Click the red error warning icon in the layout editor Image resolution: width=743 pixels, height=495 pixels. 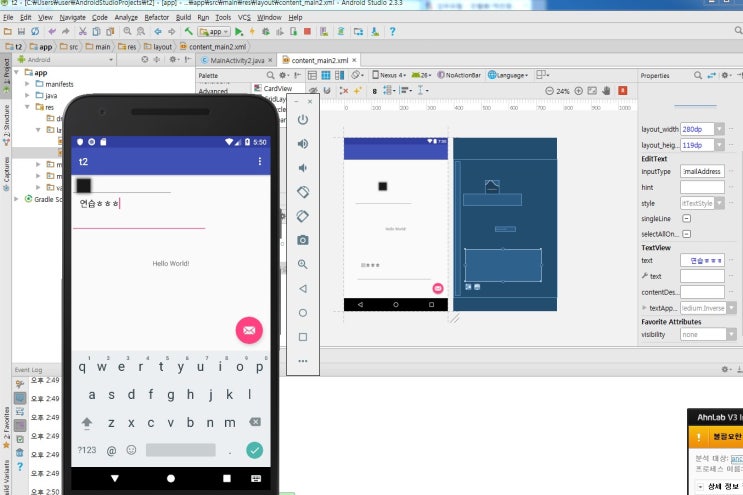623,91
